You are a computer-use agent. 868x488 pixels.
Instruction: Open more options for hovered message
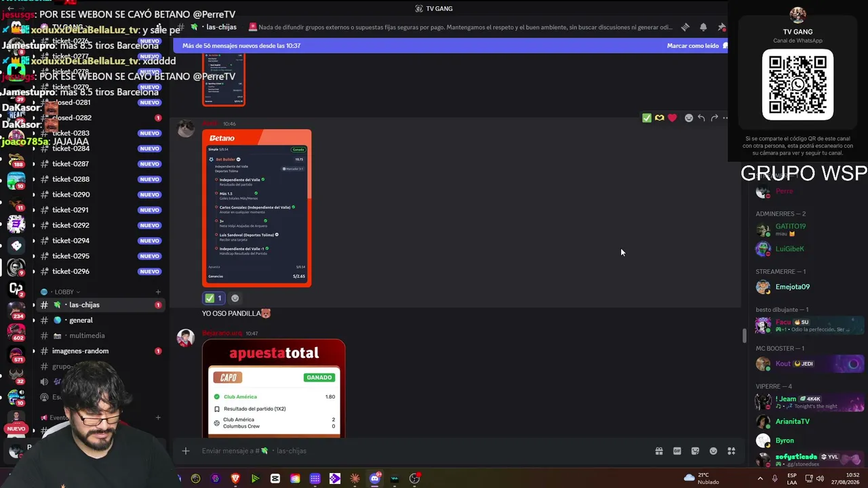click(x=725, y=118)
